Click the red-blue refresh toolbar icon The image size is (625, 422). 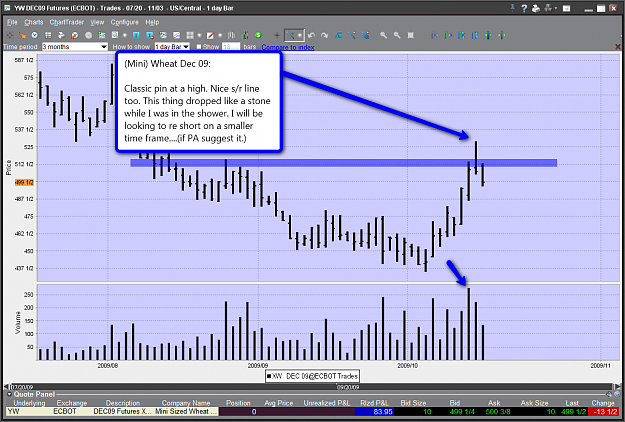pos(75,35)
